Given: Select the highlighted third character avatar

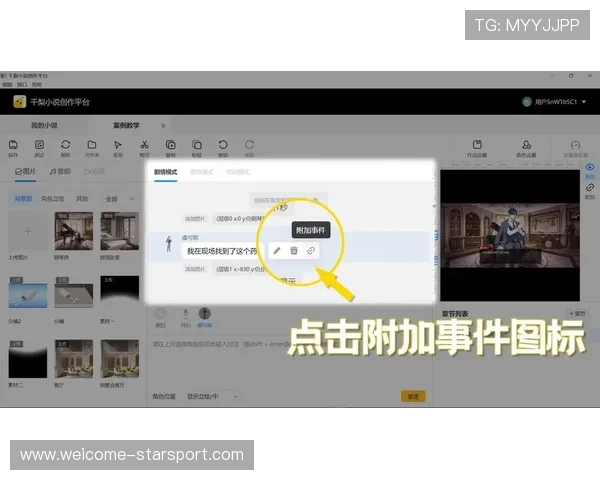Looking at the screenshot, I should 205,313.
